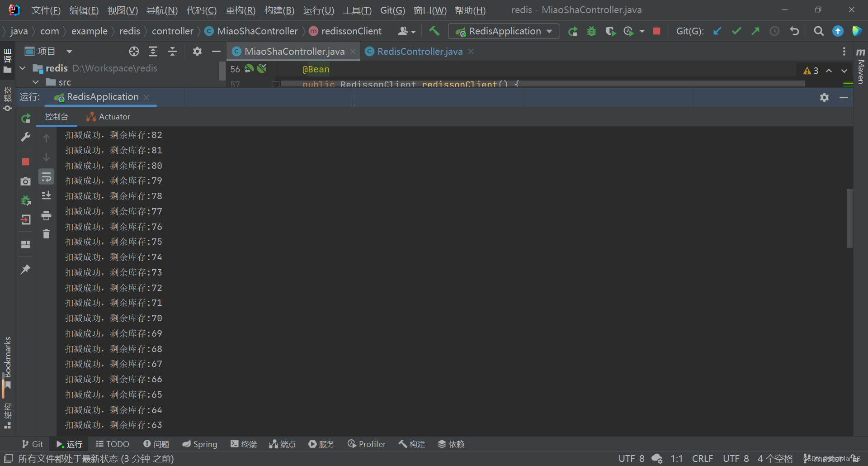Hide the Run tool window with minus

844,97
